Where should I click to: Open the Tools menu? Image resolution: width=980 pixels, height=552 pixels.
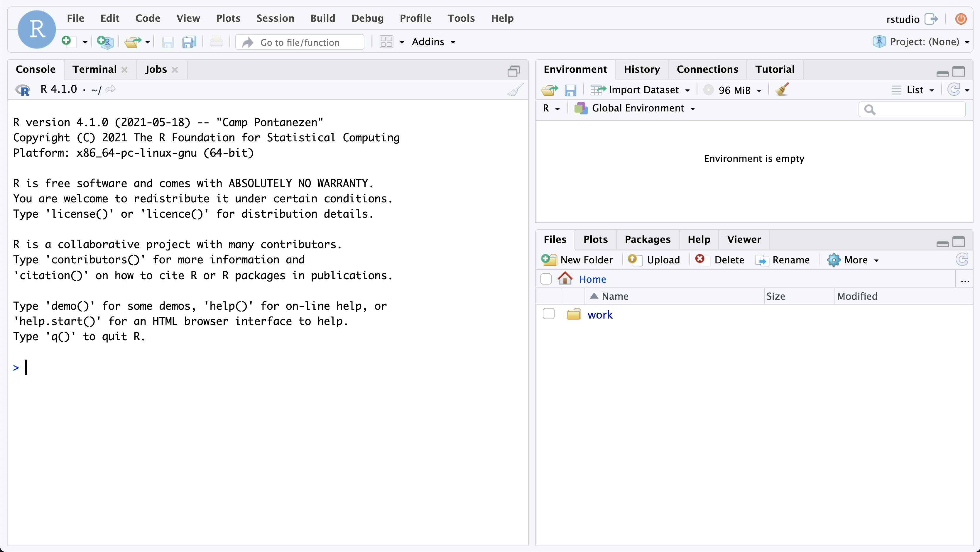pos(461,18)
